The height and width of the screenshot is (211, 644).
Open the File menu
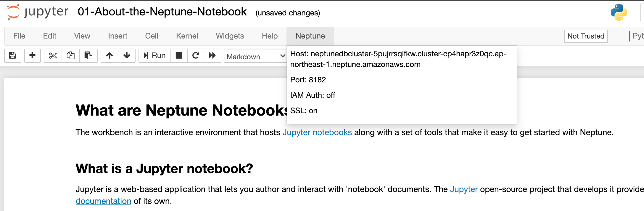pos(19,36)
